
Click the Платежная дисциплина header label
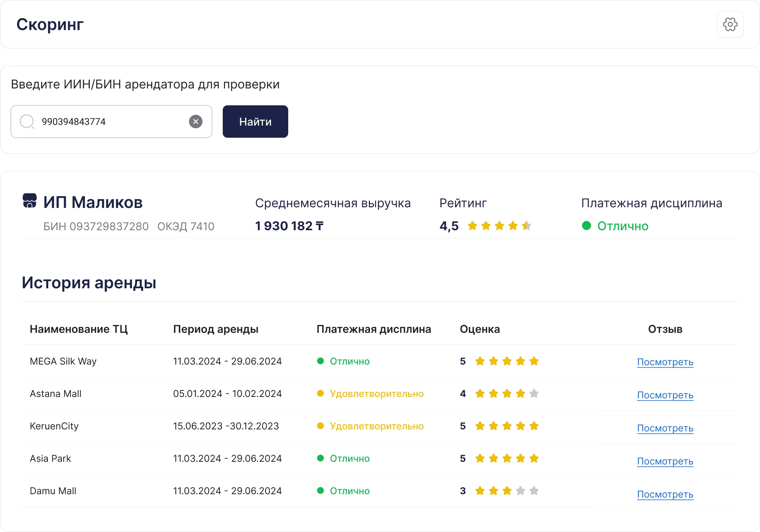pos(652,203)
